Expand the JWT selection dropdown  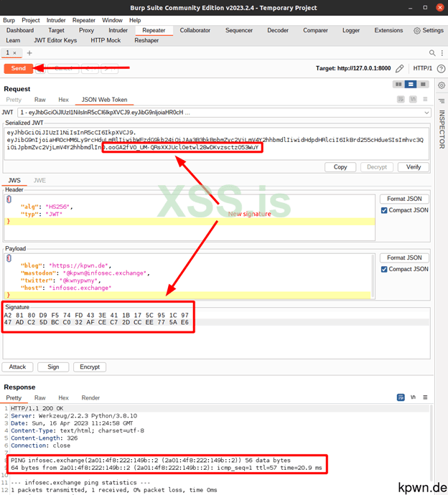426,113
